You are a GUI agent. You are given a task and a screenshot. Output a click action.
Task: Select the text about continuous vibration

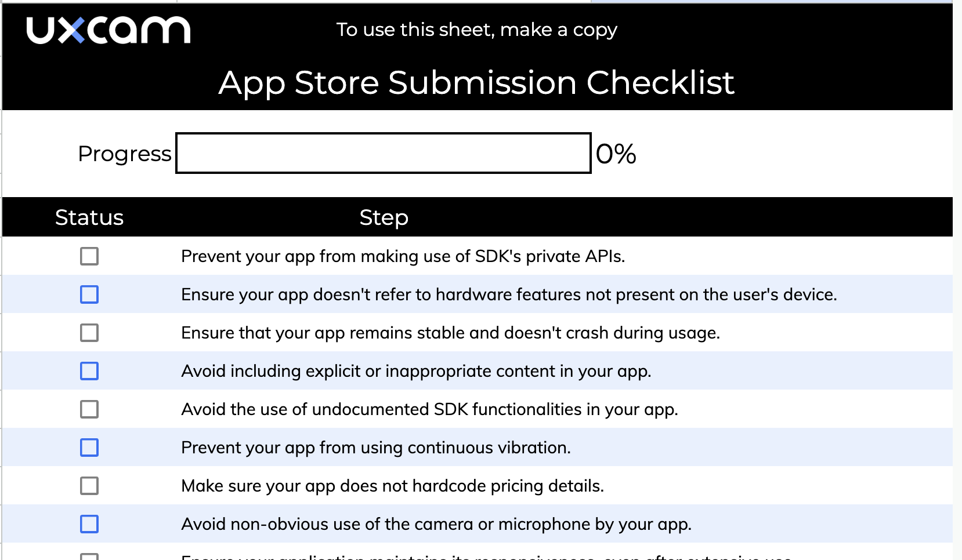click(376, 447)
